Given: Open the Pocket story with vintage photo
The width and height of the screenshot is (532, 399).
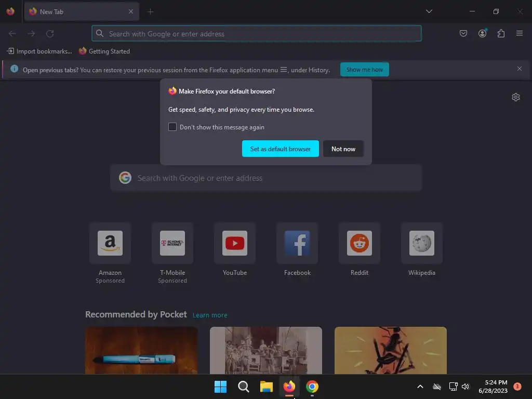Looking at the screenshot, I should click(265, 351).
